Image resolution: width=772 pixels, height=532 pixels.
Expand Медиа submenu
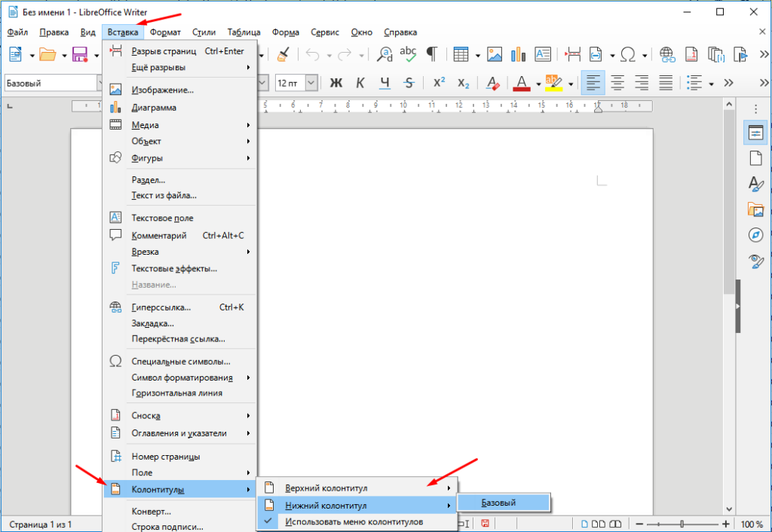coord(179,125)
